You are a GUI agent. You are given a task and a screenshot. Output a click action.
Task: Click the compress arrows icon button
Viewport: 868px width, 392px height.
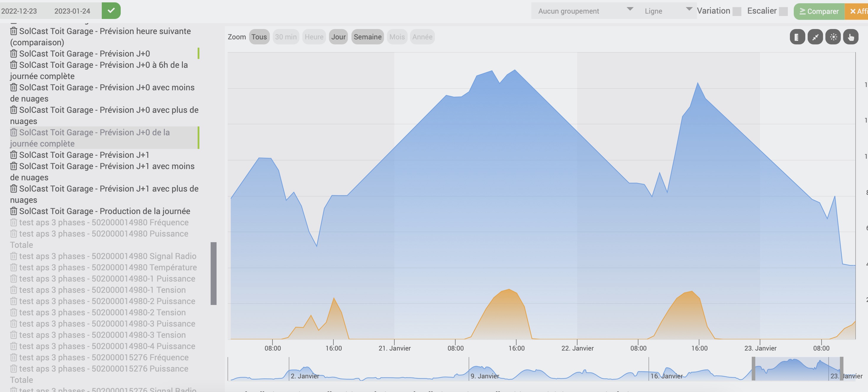(x=815, y=37)
